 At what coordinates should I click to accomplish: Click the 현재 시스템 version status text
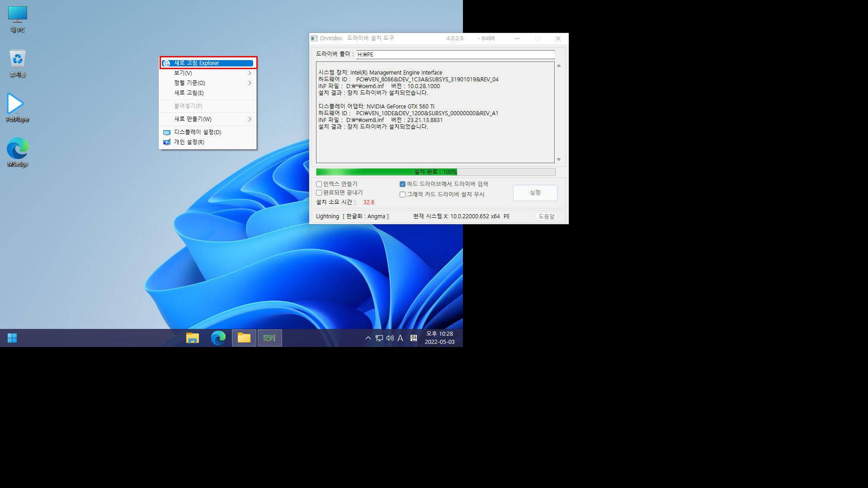click(x=461, y=217)
